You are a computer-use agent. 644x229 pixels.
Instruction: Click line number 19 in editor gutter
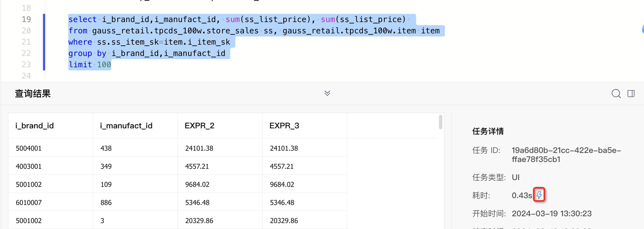(26, 20)
